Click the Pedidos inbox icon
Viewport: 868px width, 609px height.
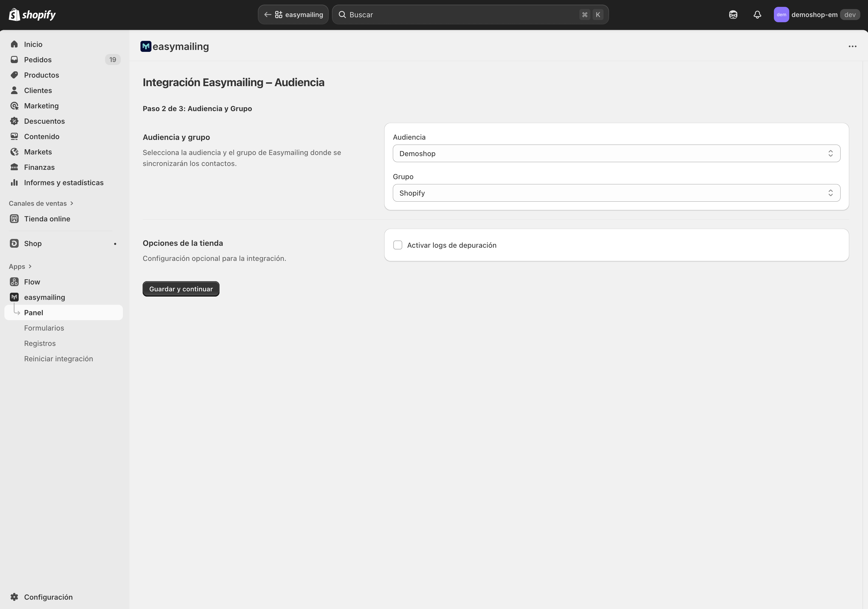point(14,60)
